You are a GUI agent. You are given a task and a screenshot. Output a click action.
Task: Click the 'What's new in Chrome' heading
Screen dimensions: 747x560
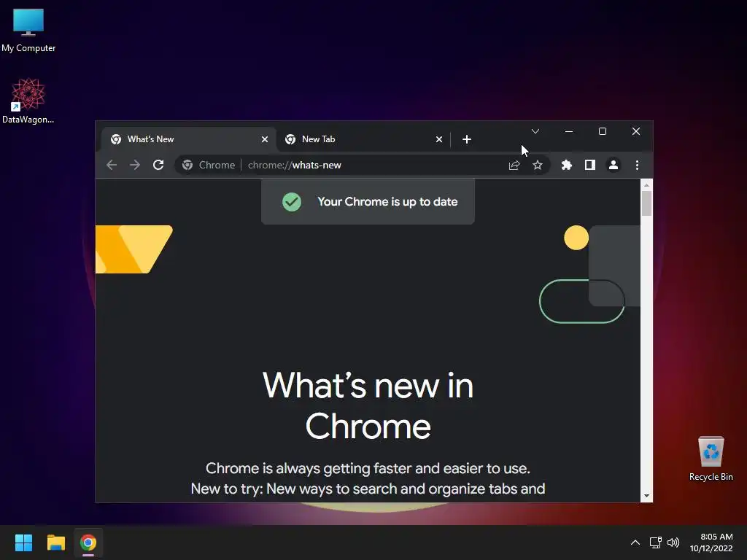coord(368,405)
